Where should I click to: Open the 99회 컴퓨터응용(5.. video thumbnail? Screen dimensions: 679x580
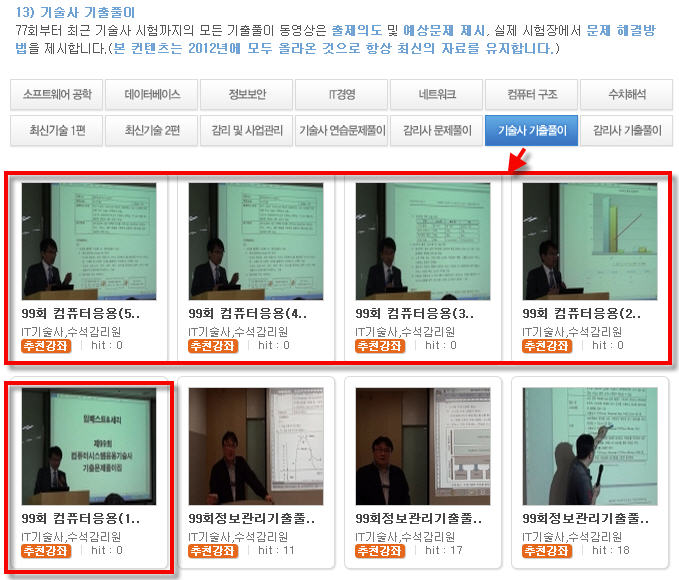click(x=89, y=241)
